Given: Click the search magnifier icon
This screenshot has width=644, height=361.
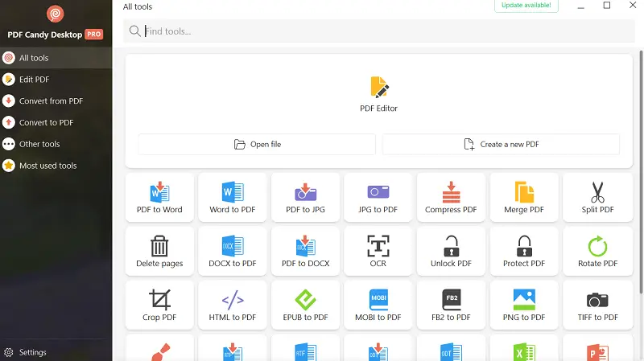Looking at the screenshot, I should (x=134, y=31).
